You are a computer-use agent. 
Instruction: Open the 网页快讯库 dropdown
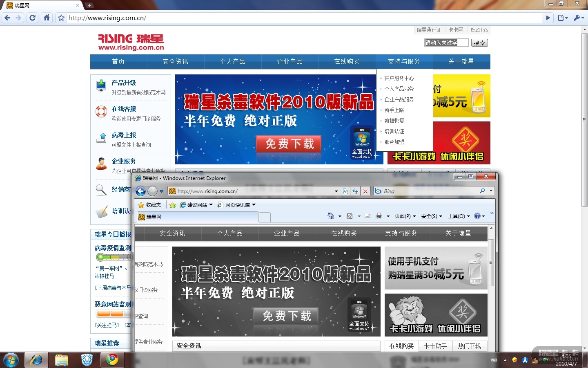[237, 205]
